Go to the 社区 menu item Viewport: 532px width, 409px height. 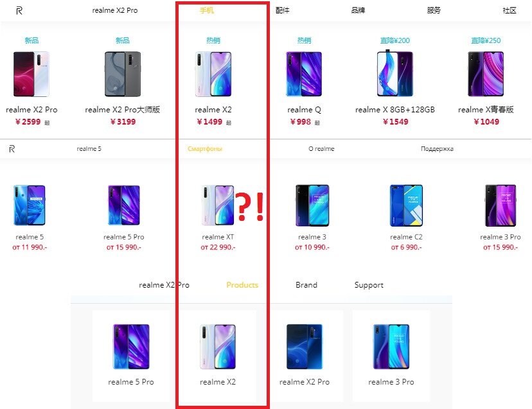click(x=510, y=10)
